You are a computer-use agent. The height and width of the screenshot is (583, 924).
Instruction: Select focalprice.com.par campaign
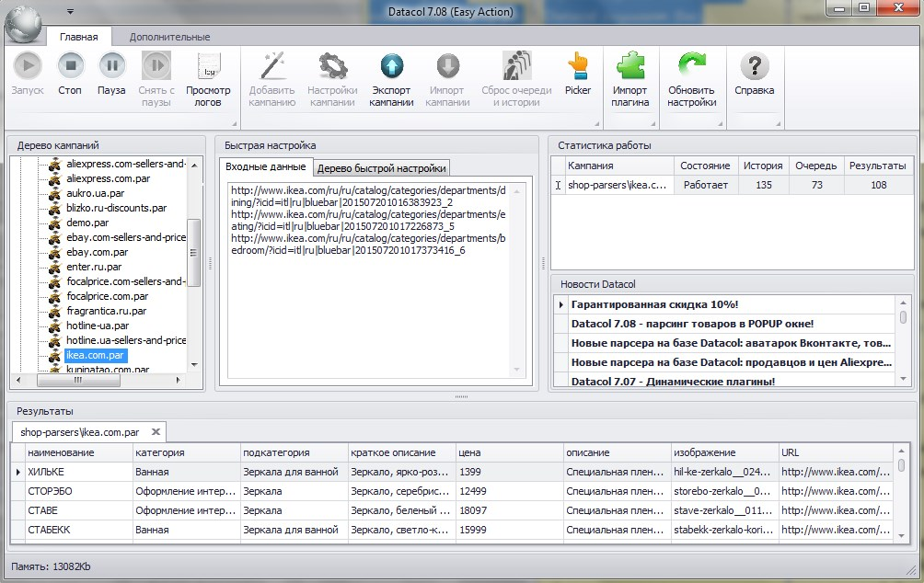(107, 295)
